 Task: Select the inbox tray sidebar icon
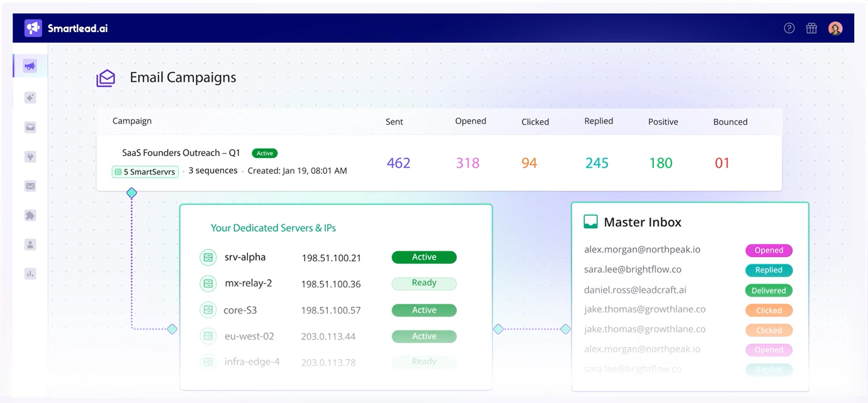[x=30, y=127]
